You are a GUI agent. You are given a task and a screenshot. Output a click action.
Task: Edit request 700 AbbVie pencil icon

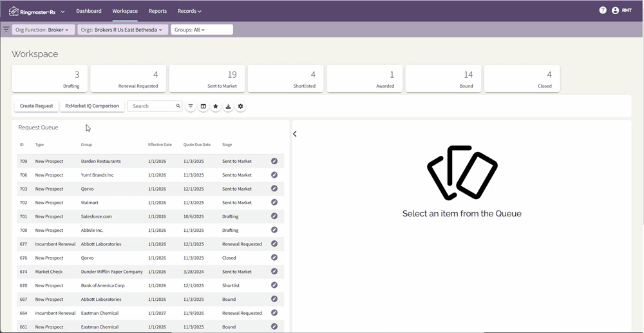click(x=274, y=230)
